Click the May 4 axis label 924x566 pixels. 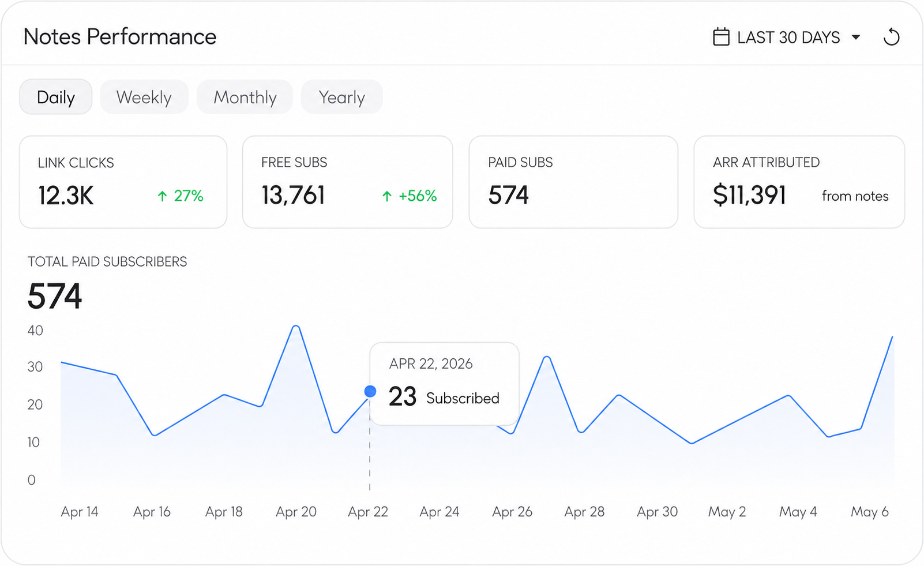click(798, 512)
